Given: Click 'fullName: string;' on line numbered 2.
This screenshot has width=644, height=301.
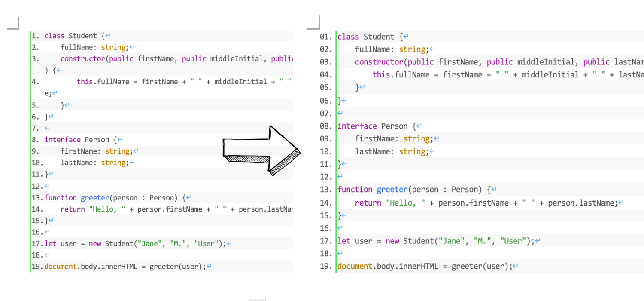Looking at the screenshot, I should click(95, 47).
